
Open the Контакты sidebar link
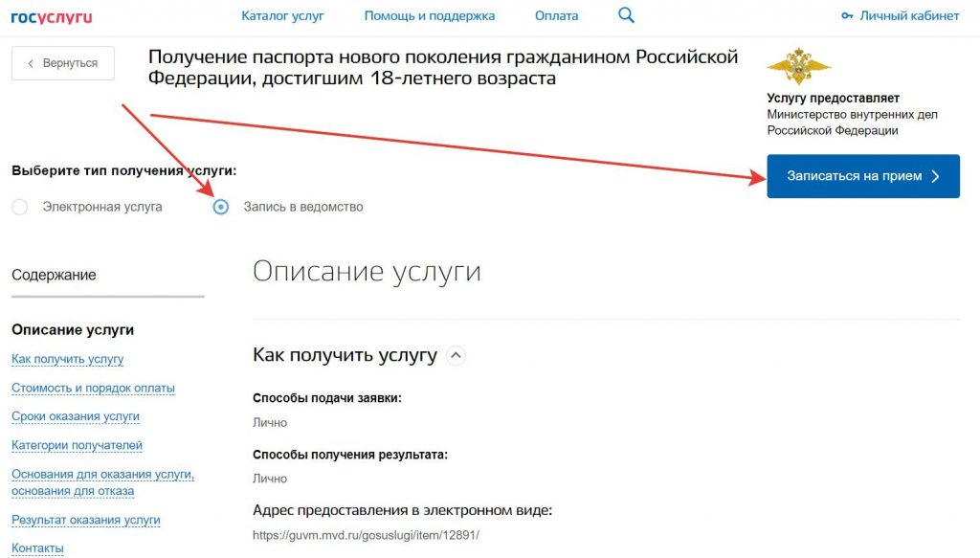point(37,548)
